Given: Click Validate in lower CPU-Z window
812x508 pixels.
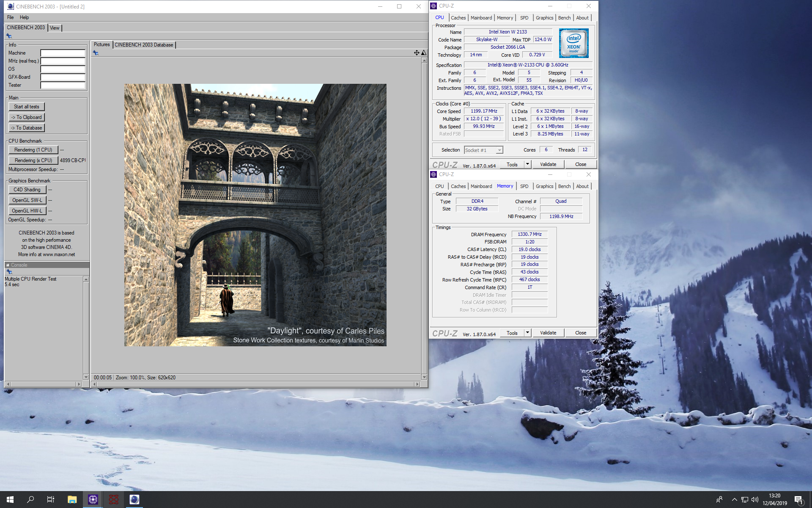Looking at the screenshot, I should coord(548,333).
